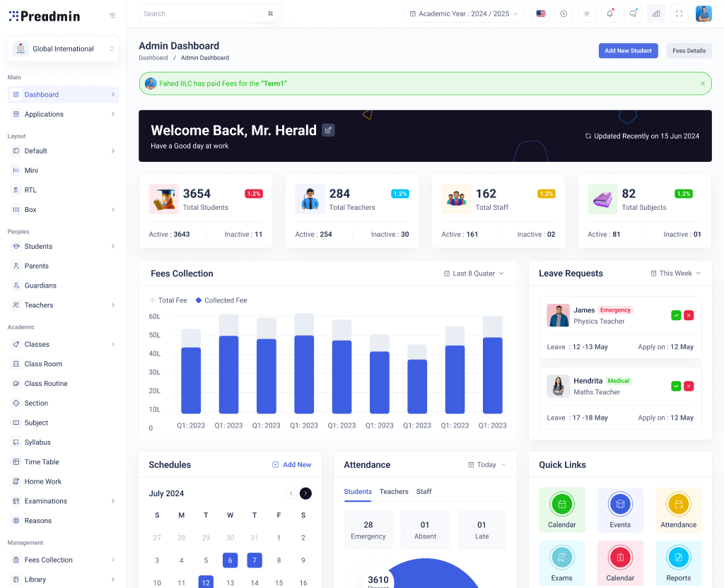
Task: Open the Exams quick link
Action: click(562, 563)
